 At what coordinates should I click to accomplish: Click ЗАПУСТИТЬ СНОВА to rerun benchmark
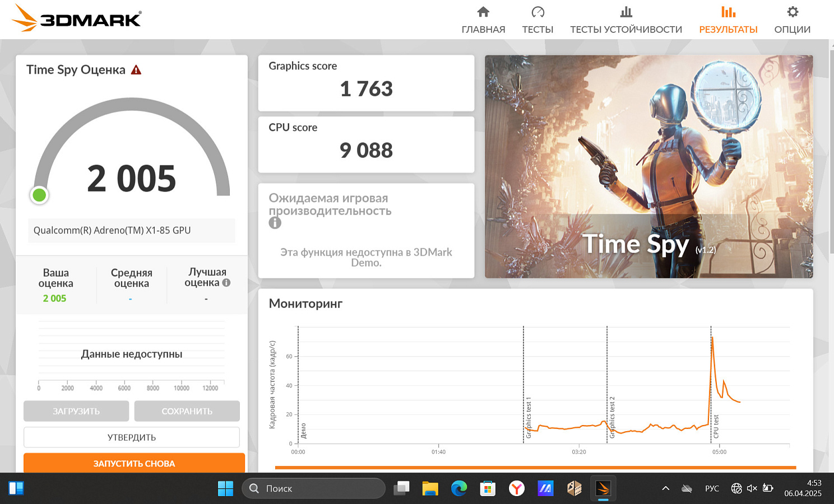(x=134, y=463)
